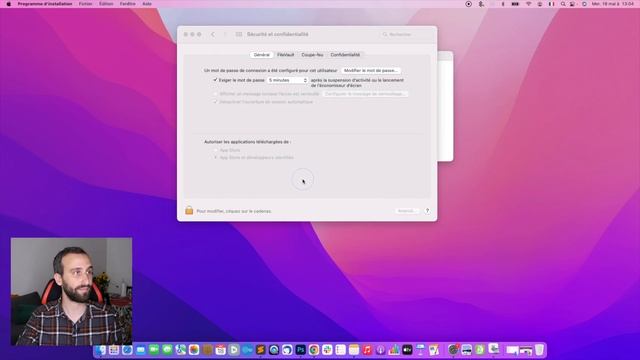This screenshot has width=640, height=360.
Task: Toggle the lock screen message checkbox
Action: (x=215, y=94)
